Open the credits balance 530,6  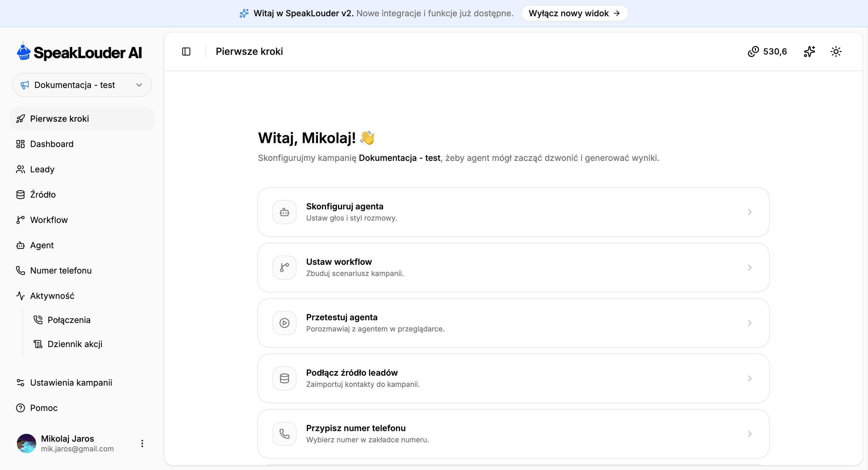click(767, 52)
